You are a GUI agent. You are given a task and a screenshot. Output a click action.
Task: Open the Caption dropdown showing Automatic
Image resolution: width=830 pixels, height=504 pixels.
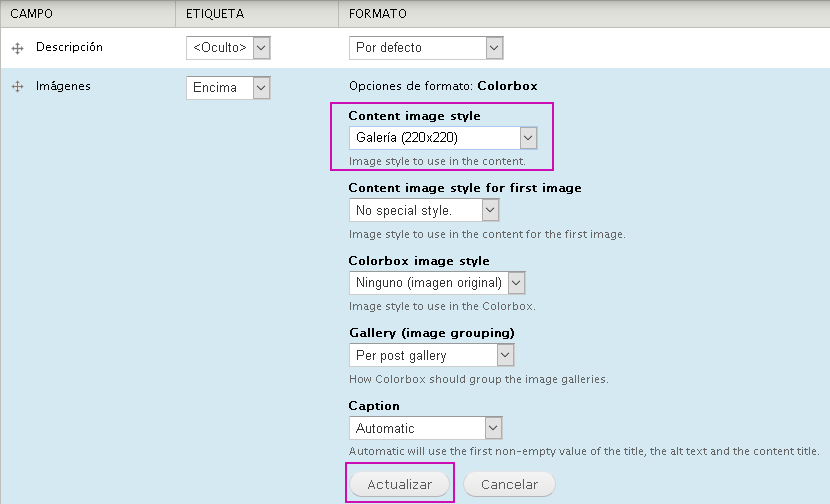tap(426, 428)
